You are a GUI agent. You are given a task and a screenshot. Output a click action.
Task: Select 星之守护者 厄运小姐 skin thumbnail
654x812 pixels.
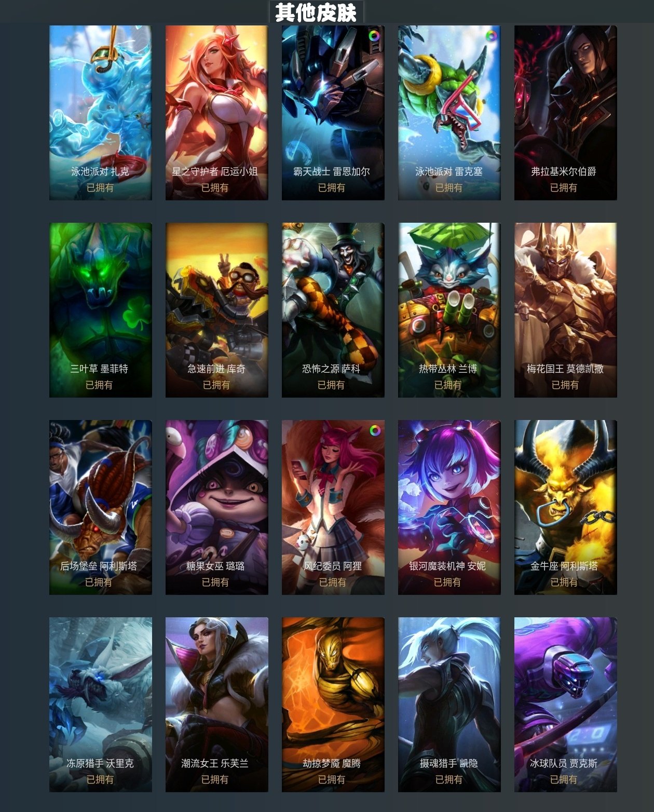[217, 113]
